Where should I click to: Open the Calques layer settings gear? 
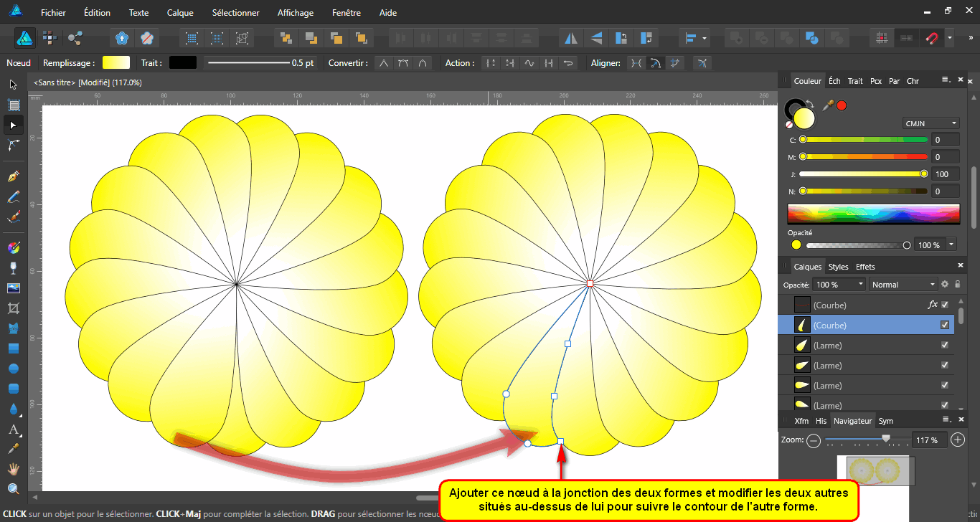[945, 285]
